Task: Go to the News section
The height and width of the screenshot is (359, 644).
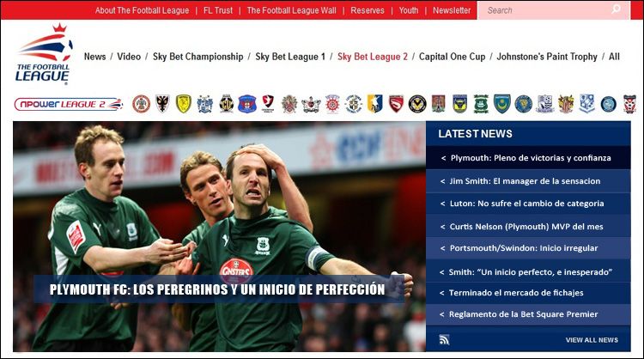Action: 94,57
